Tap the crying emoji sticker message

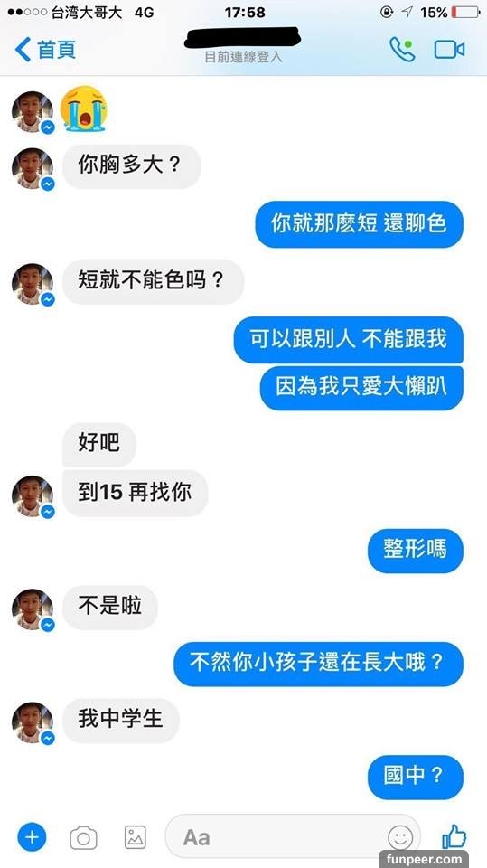[83, 109]
